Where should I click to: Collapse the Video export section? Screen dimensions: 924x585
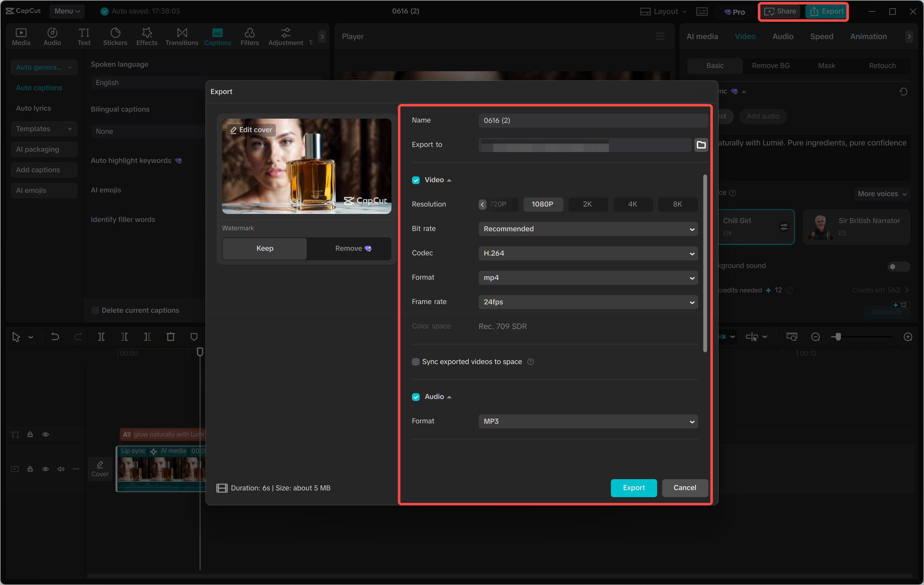448,180
